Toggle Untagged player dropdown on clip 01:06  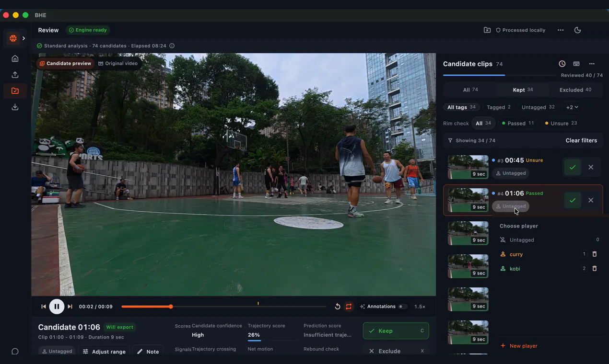click(511, 206)
